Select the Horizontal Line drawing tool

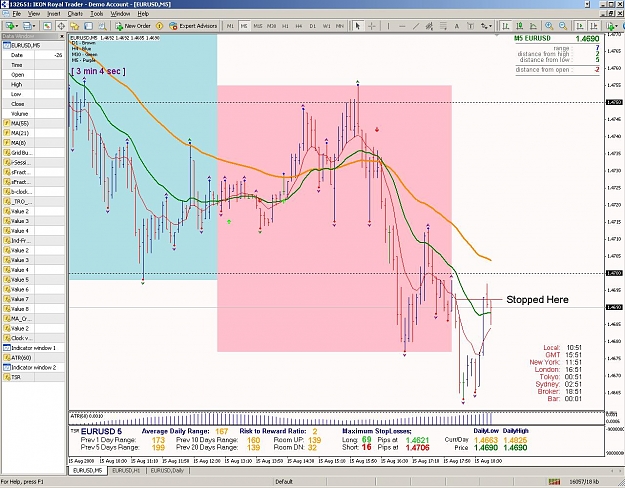(402, 26)
